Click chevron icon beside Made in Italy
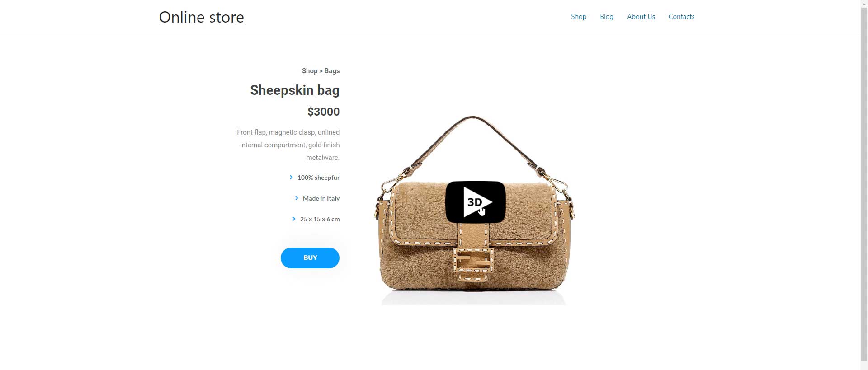The width and height of the screenshot is (868, 370). pyautogui.click(x=297, y=198)
